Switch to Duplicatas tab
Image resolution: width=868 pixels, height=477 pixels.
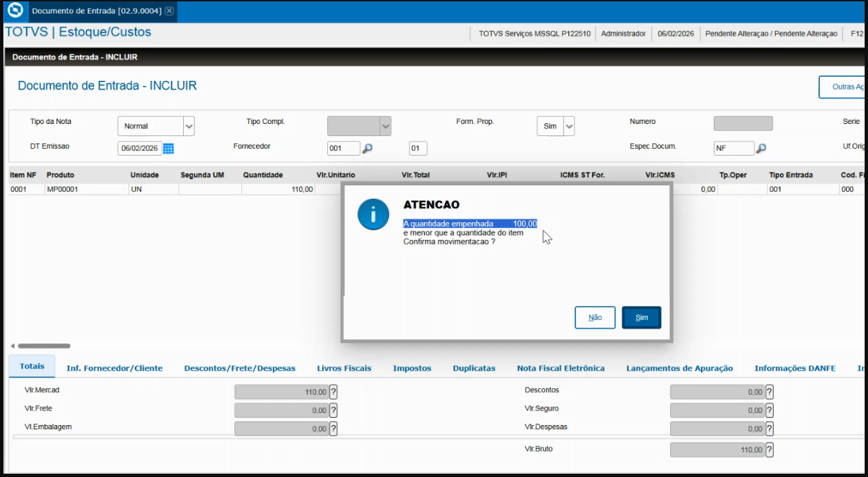click(474, 368)
